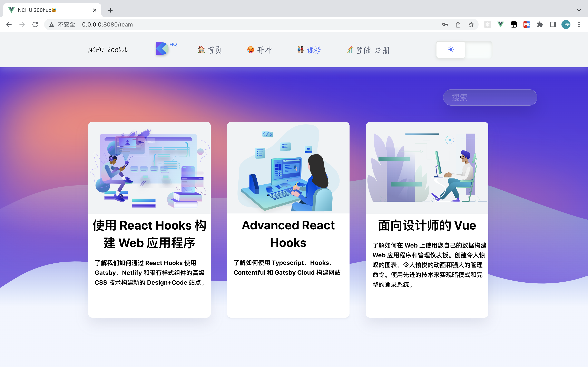Open a new browser tab
Screen dimensions: 588x367
click(110, 10)
